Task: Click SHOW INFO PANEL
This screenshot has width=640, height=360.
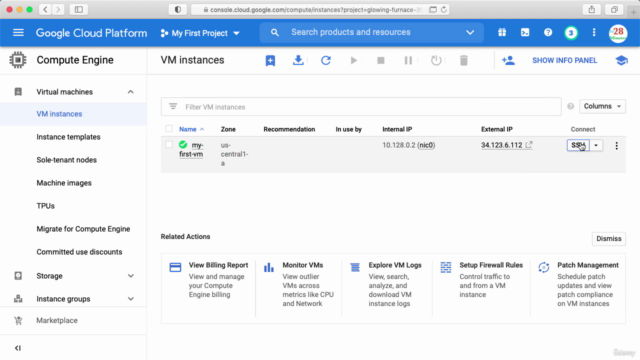Action: 564,60
